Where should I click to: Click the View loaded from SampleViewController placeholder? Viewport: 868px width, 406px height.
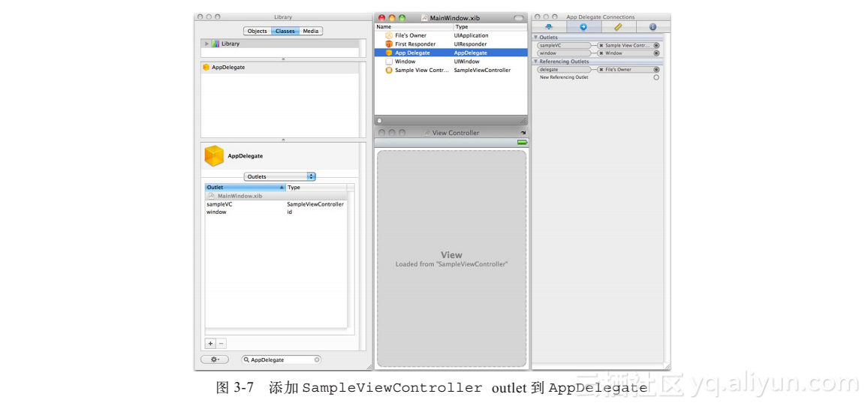point(452,258)
